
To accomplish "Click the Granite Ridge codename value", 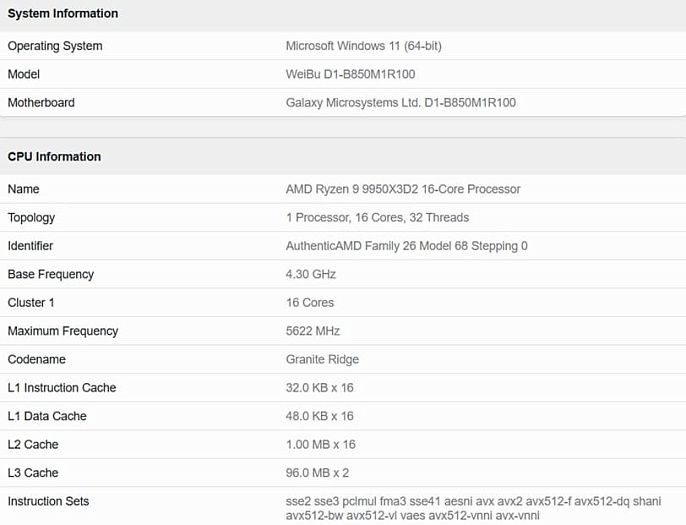I will tap(322, 360).
